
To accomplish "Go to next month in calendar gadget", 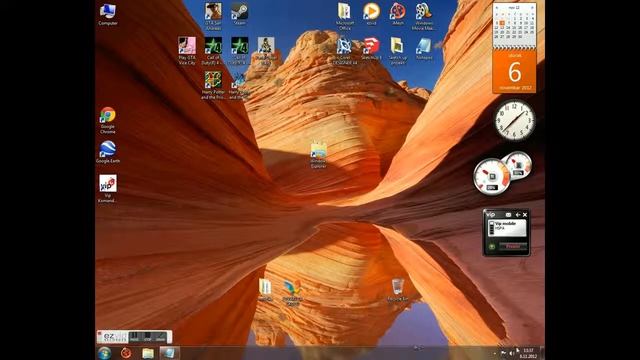I will [x=532, y=8].
